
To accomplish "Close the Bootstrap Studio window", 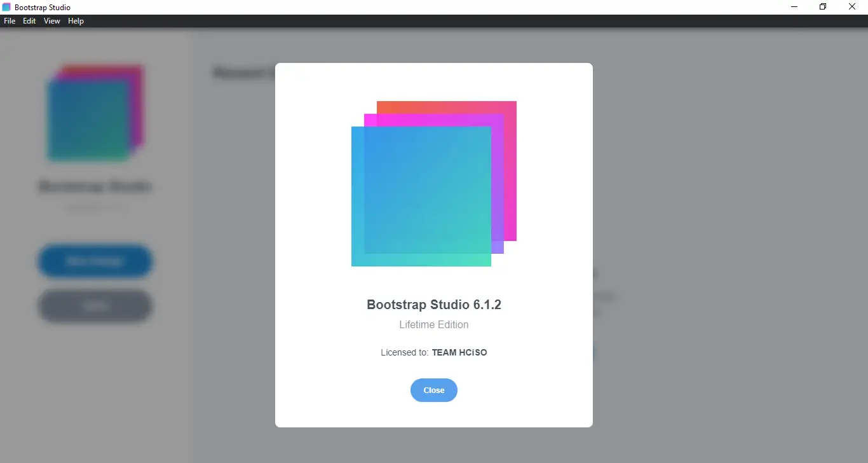I will (853, 7).
